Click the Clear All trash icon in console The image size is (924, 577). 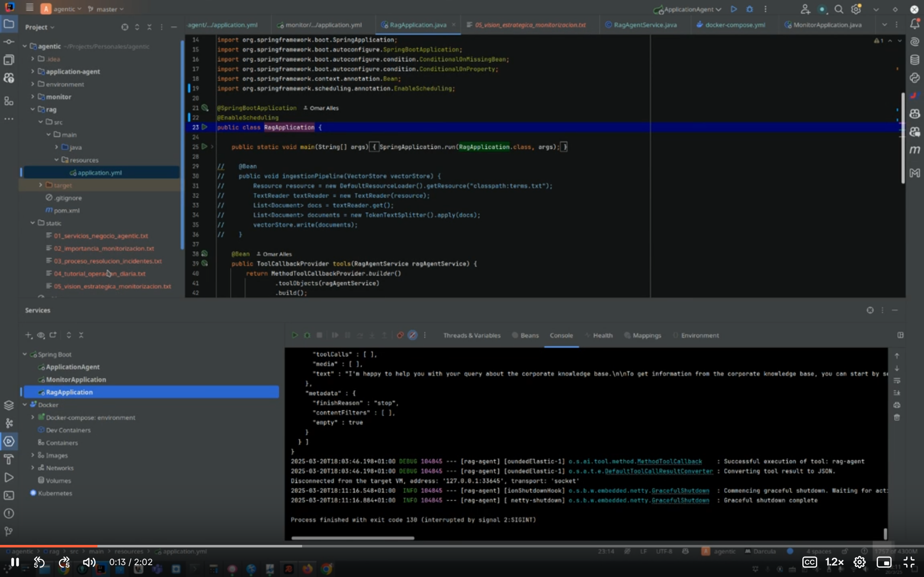point(897,418)
